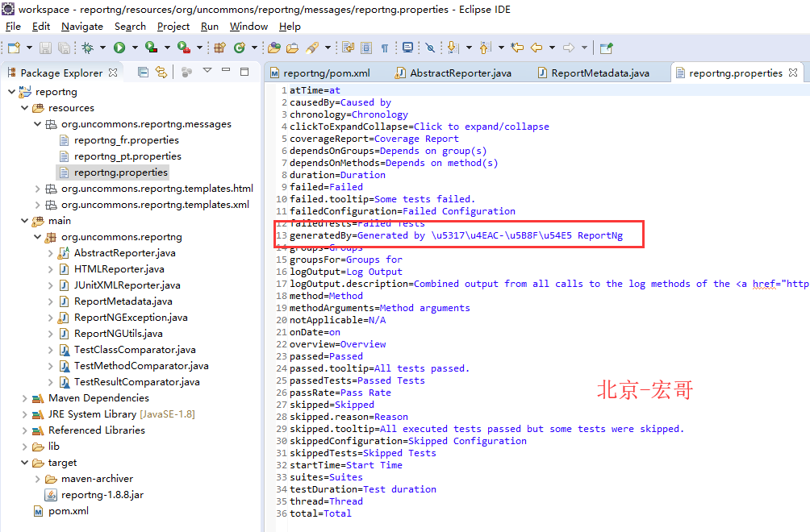Click Last Edit Location arrow icon

click(517, 48)
